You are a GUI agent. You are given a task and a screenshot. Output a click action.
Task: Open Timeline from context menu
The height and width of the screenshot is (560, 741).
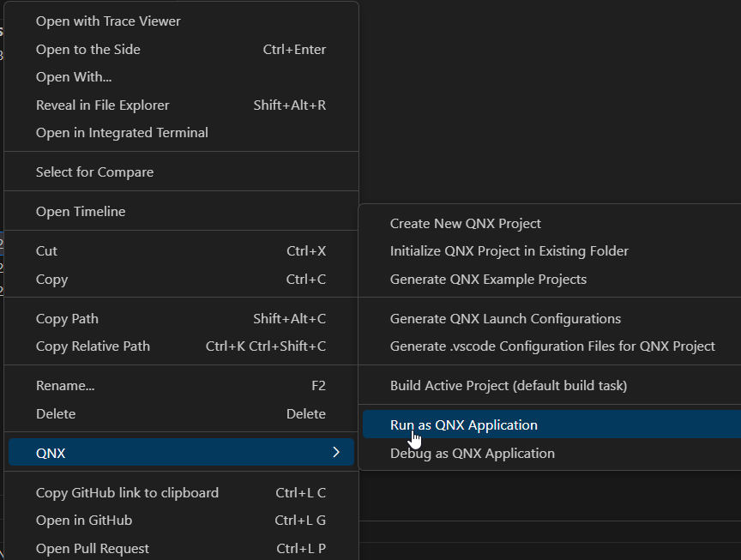(x=181, y=211)
